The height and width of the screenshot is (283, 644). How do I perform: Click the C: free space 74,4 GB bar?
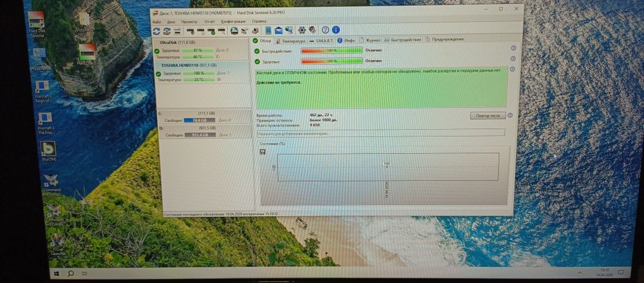coord(199,120)
